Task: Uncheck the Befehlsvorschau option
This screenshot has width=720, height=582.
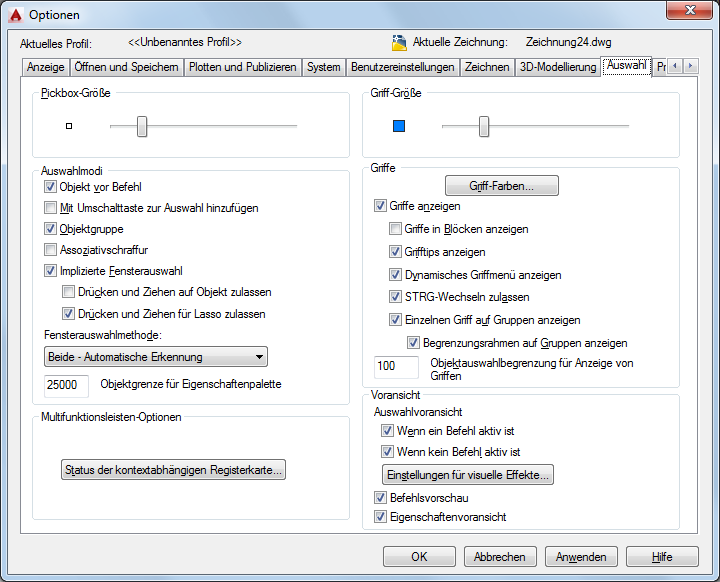Action: tap(380, 498)
